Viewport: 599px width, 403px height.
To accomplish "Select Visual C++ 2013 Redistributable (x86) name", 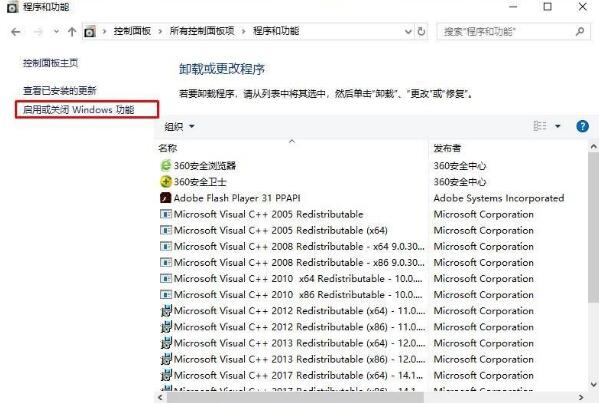I will (300, 359).
